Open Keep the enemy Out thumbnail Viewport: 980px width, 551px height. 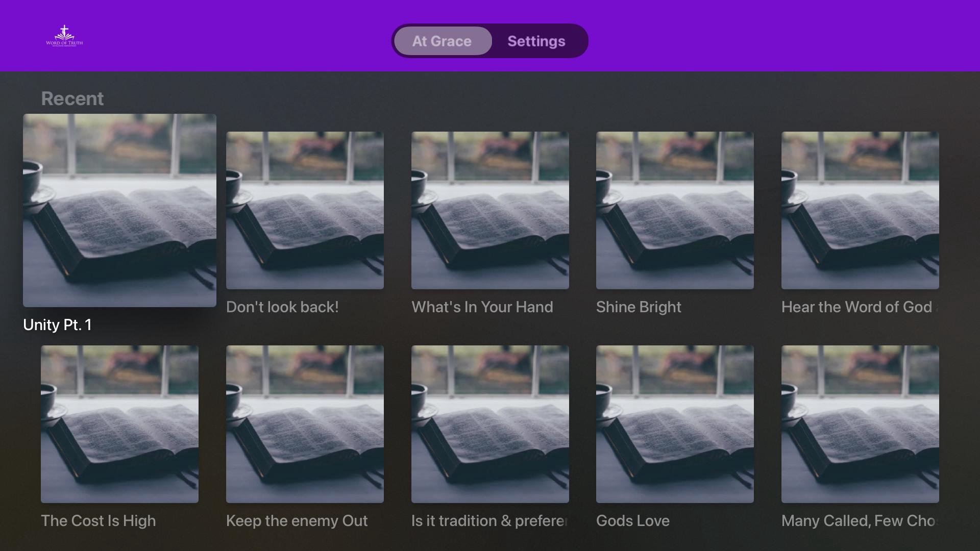click(x=305, y=424)
